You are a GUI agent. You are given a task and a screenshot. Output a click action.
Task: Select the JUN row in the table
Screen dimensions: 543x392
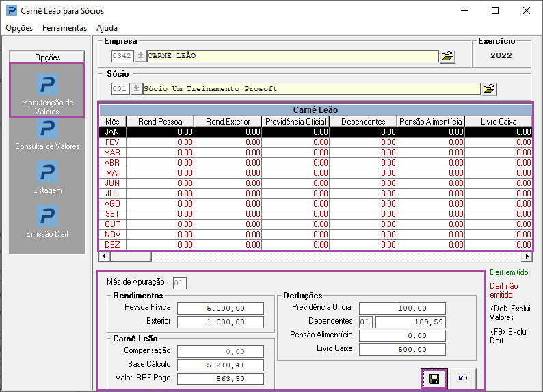(315, 183)
